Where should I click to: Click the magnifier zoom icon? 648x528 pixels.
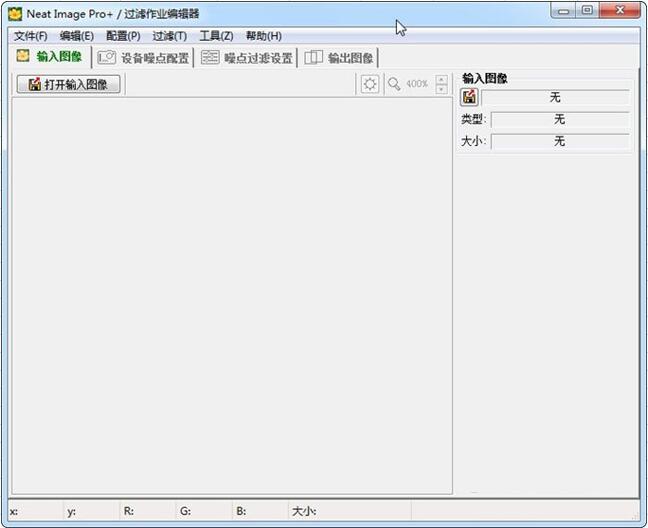tap(394, 84)
